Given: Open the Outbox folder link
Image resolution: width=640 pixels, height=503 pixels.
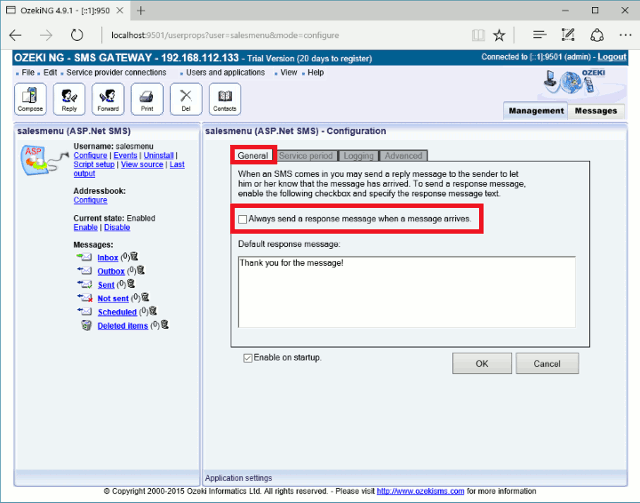Looking at the screenshot, I should [x=111, y=271].
